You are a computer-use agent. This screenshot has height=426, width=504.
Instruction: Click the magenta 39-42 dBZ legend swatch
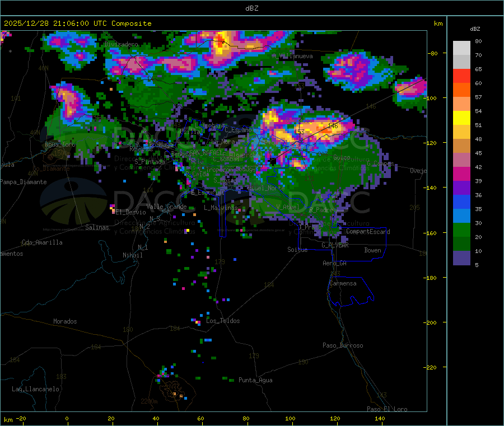[x=461, y=174]
